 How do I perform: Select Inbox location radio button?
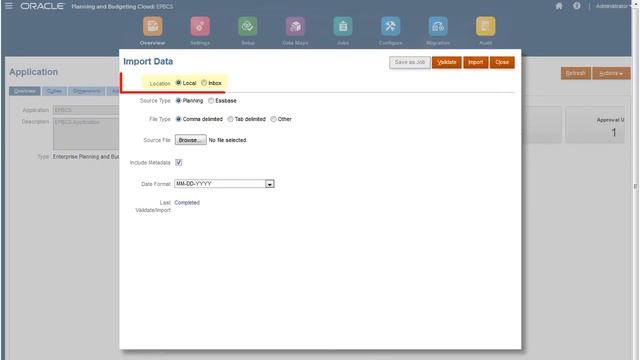pyautogui.click(x=204, y=83)
